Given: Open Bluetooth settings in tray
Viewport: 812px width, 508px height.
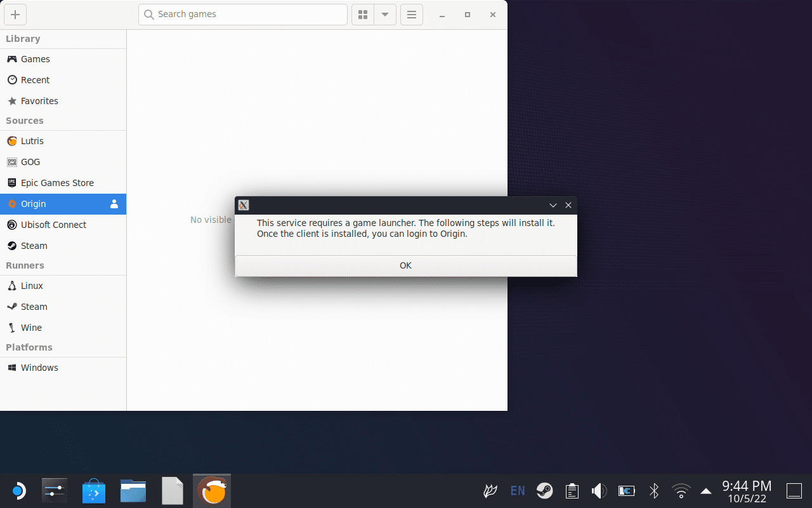Looking at the screenshot, I should (654, 491).
